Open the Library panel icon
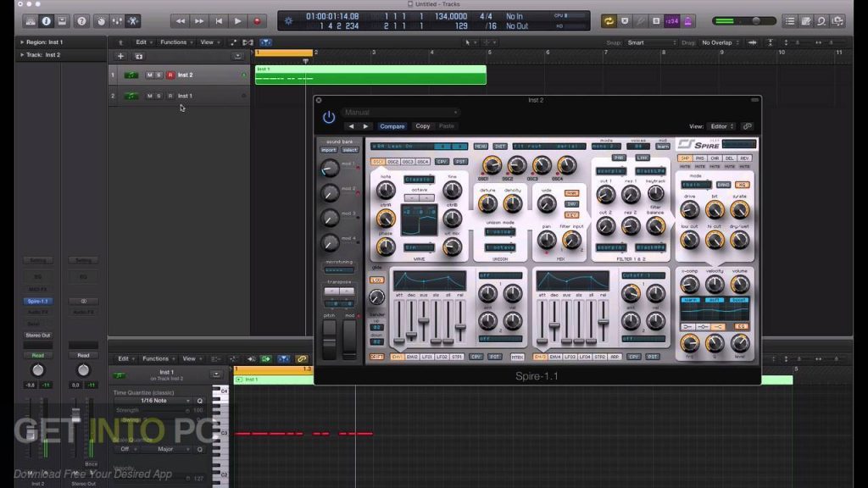This screenshot has width=868, height=488. point(31,21)
